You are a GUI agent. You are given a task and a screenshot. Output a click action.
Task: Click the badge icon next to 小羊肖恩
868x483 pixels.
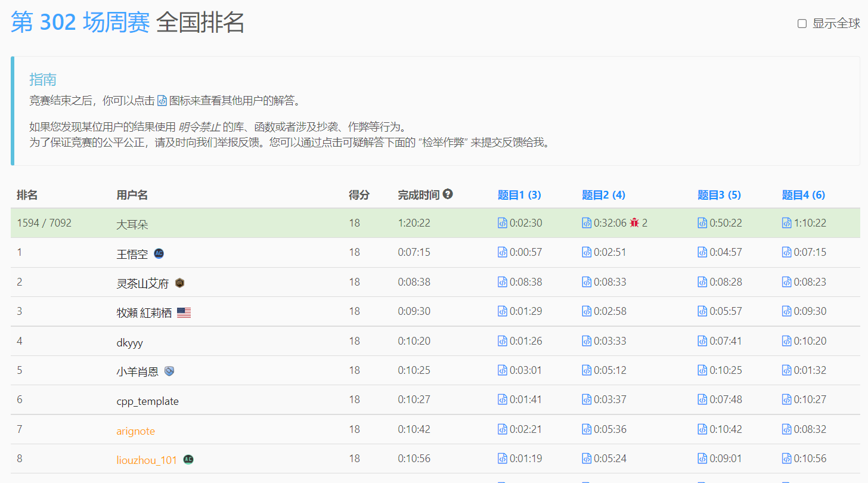(169, 371)
